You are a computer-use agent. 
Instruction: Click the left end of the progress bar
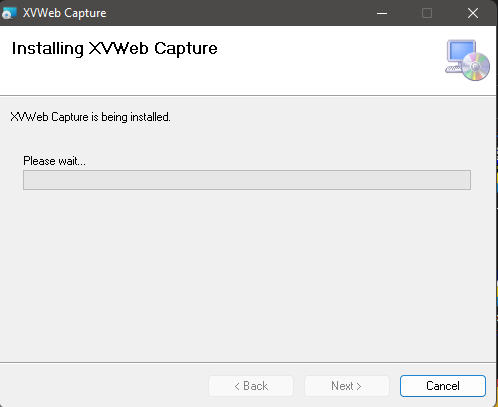(28, 180)
